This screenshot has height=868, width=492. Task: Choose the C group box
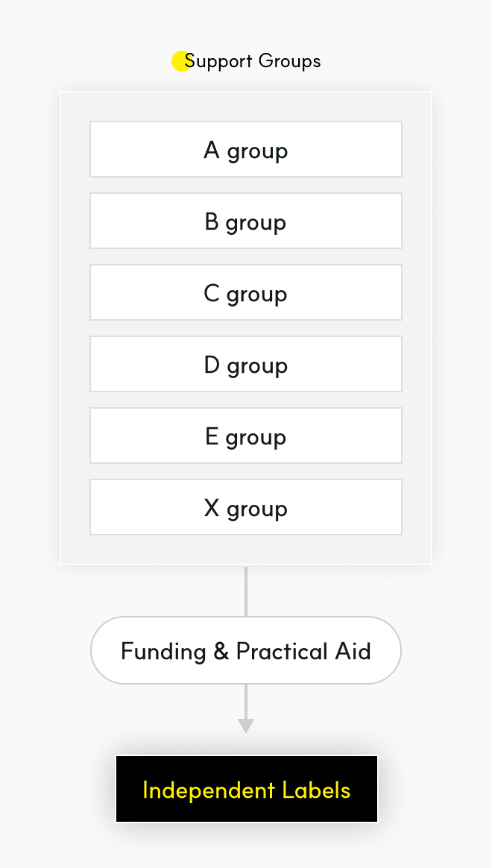246,292
